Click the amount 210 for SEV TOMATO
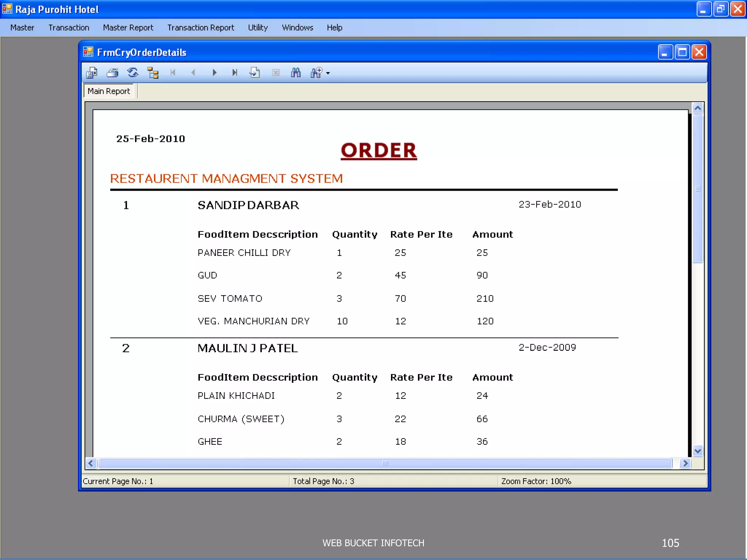The width and height of the screenshot is (747, 560). pyautogui.click(x=485, y=299)
